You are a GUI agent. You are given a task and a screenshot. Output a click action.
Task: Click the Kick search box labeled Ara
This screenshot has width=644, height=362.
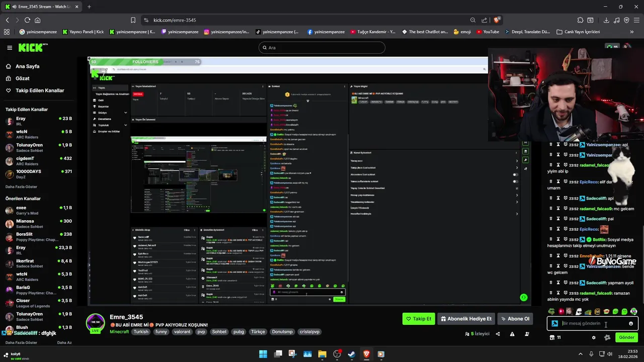(x=322, y=48)
